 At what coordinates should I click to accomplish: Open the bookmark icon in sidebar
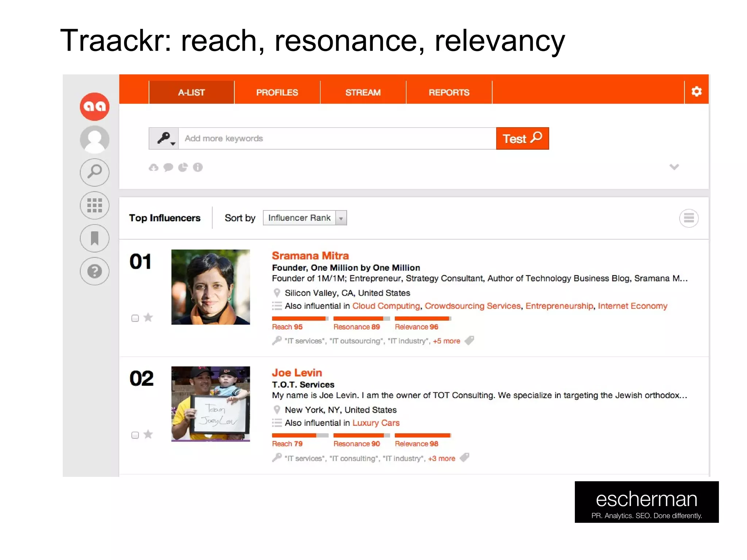[x=94, y=238]
